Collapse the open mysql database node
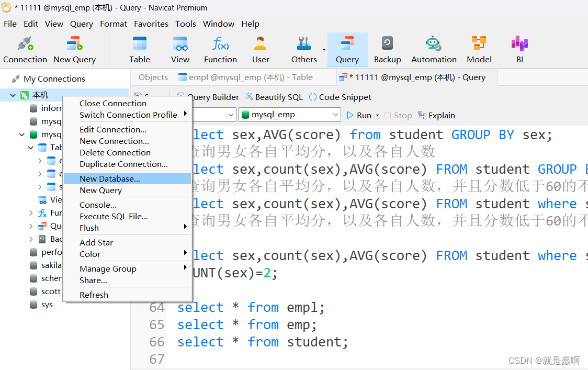The width and height of the screenshot is (588, 370). (22, 134)
